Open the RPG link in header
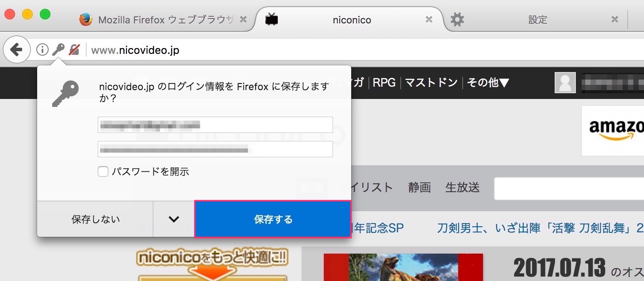Screen dimensions: 644x281 (x=384, y=83)
